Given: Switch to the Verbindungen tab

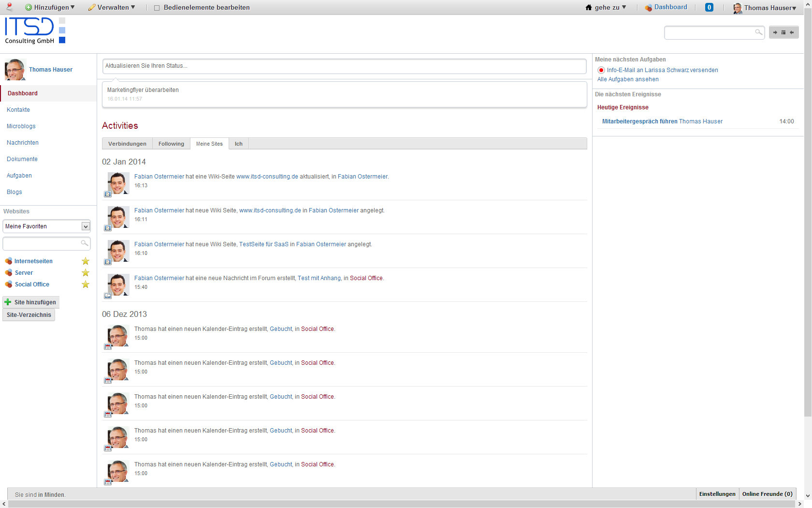Looking at the screenshot, I should 127,144.
